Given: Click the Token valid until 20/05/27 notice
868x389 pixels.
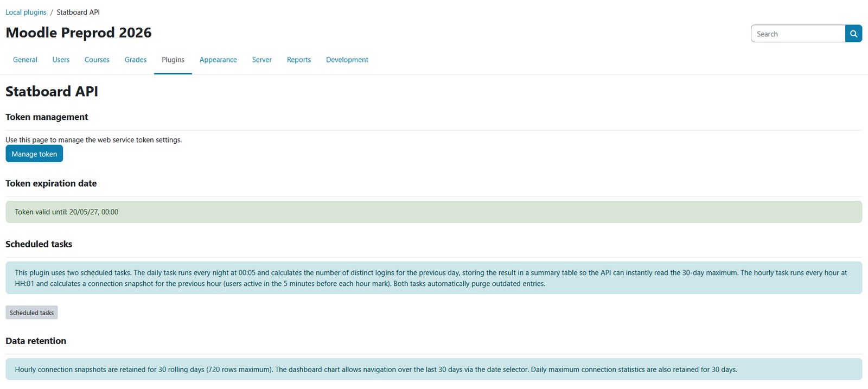Looking at the screenshot, I should click(x=433, y=212).
